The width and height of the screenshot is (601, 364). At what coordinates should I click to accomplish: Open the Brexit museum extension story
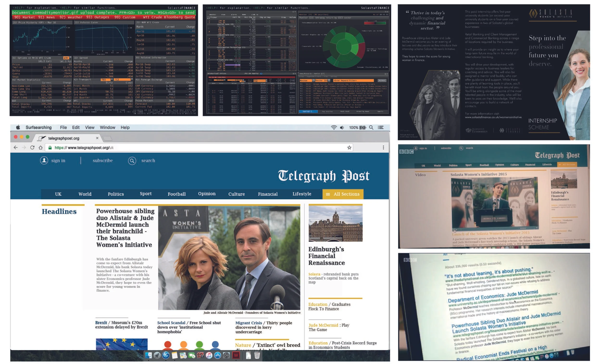(121, 325)
